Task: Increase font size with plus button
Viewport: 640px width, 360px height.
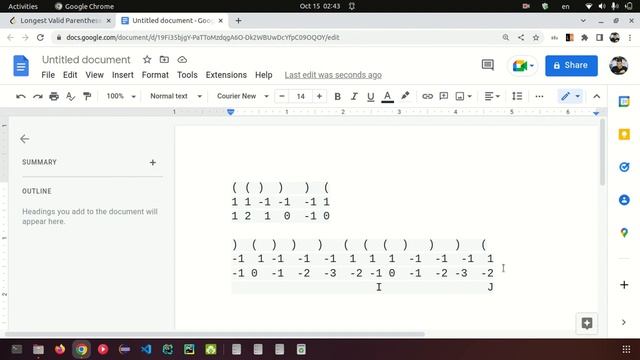Action: coord(319,96)
